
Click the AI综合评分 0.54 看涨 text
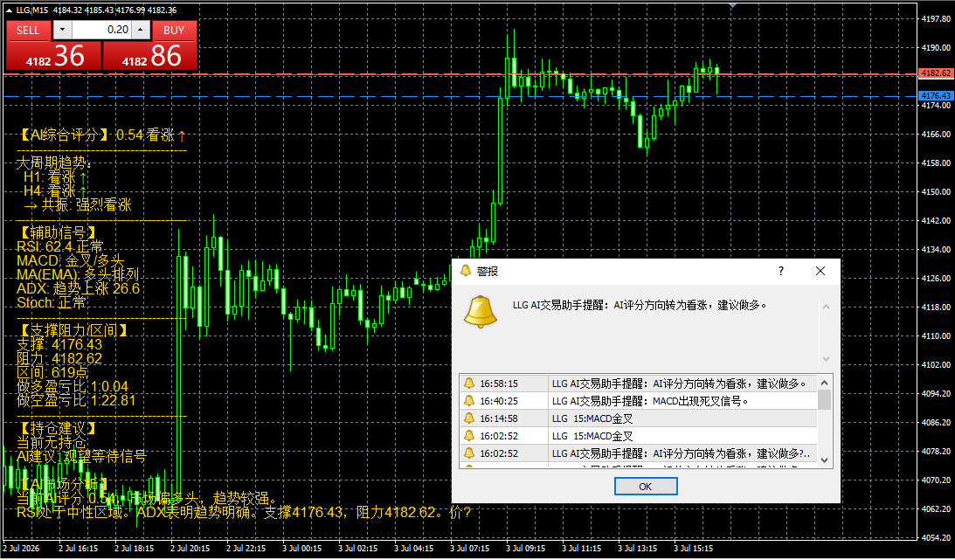tap(102, 135)
